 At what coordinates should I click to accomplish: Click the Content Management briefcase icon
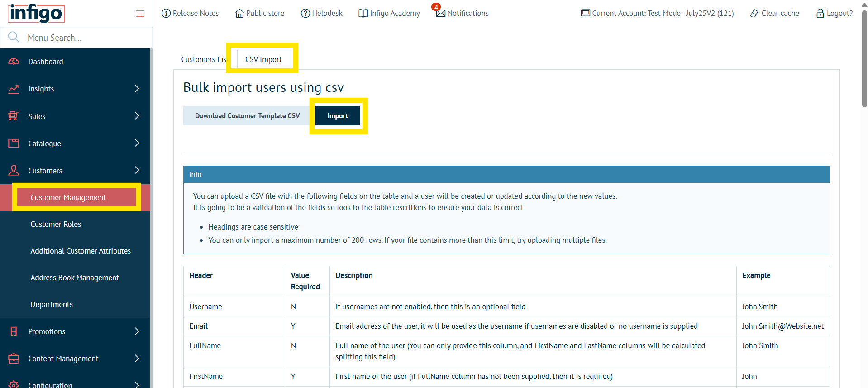(x=14, y=359)
